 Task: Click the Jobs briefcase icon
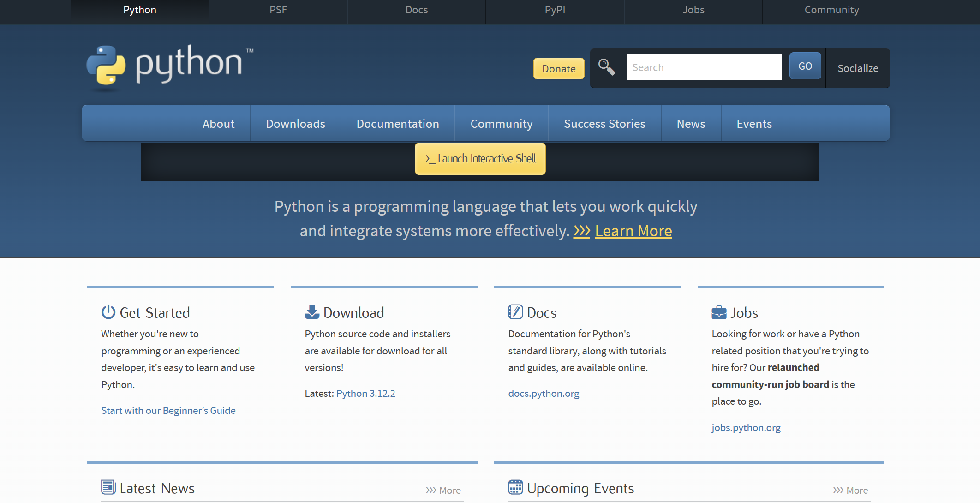point(719,312)
